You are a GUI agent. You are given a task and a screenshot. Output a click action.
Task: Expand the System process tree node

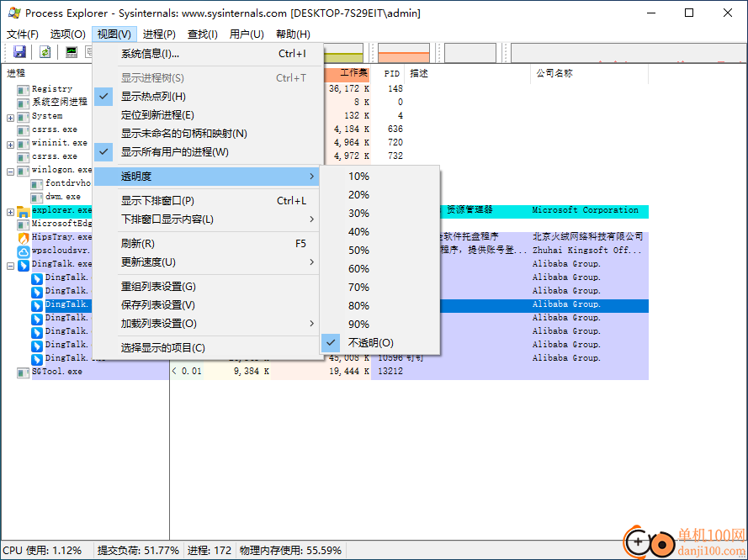coord(10,117)
